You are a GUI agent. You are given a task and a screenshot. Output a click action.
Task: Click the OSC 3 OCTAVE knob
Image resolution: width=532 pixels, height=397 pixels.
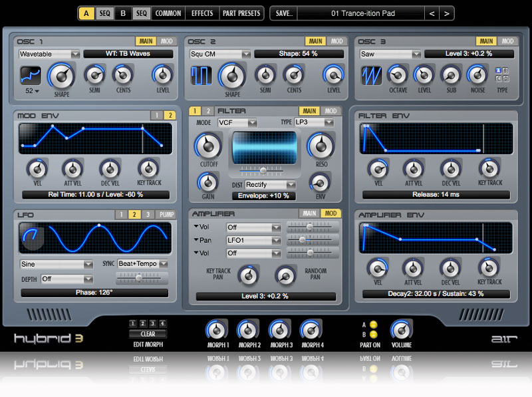[x=398, y=75]
